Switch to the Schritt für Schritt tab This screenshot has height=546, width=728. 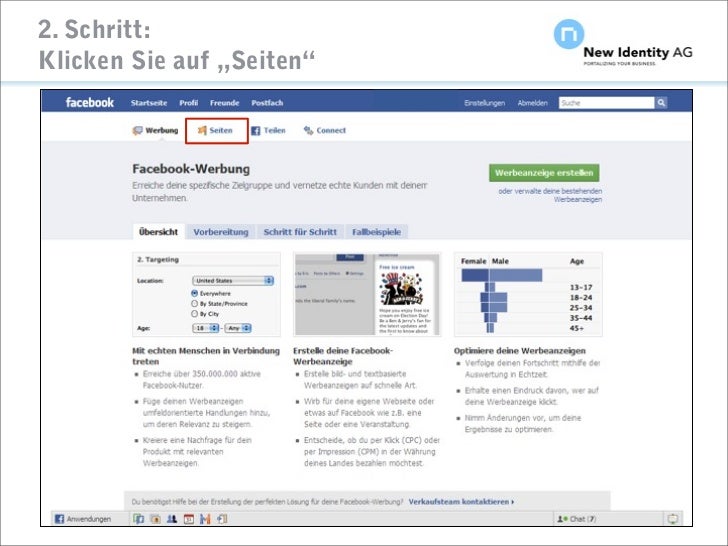coord(300,232)
